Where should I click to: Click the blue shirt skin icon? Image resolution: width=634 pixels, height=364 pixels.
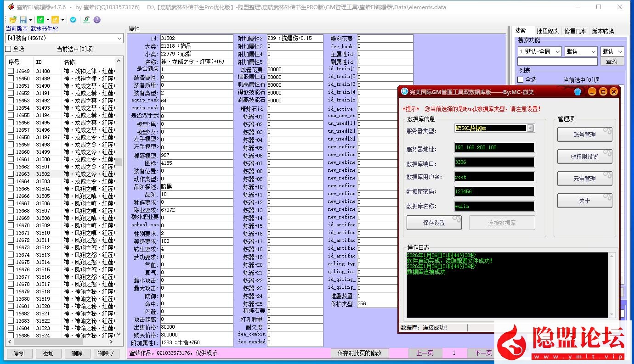[x=578, y=91]
